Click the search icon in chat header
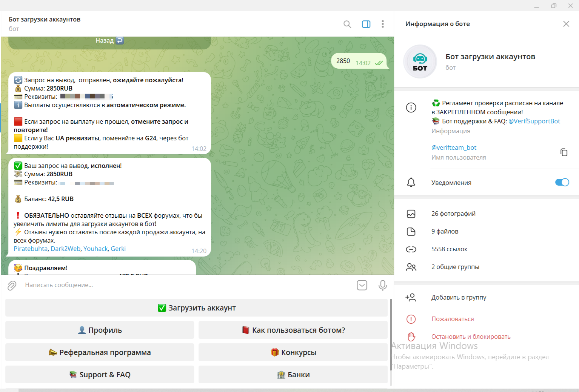 coord(347,24)
